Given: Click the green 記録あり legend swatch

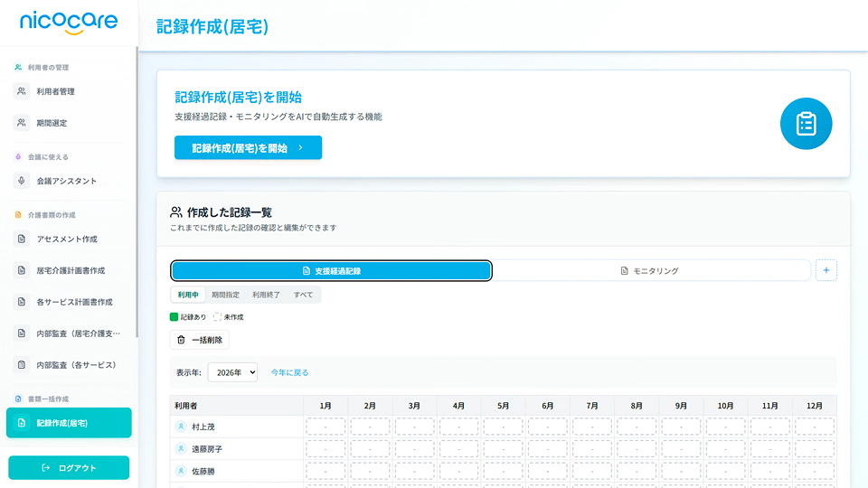Looking at the screenshot, I should [x=174, y=317].
